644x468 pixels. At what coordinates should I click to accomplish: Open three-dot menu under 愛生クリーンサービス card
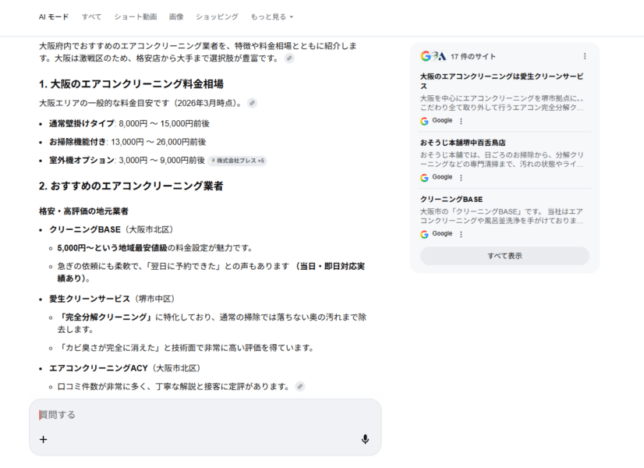click(461, 121)
